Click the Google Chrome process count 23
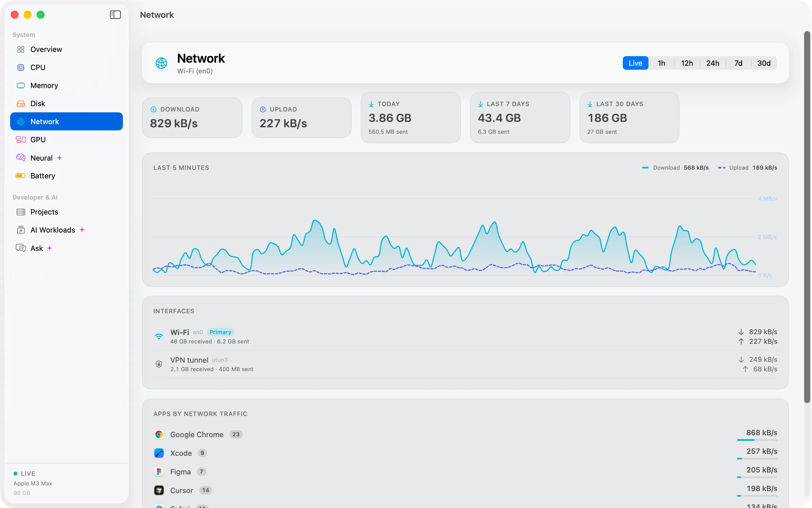This screenshot has height=508, width=812. tap(236, 434)
